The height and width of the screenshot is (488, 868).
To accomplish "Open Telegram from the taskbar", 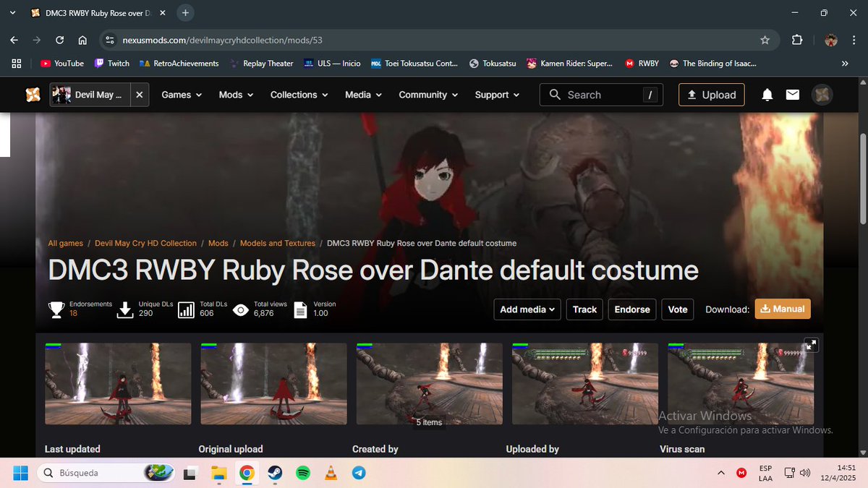I will click(359, 473).
